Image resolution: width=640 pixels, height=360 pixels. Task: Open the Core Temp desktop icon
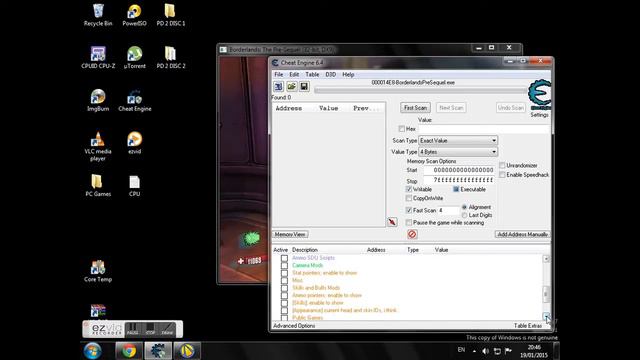tap(98, 271)
